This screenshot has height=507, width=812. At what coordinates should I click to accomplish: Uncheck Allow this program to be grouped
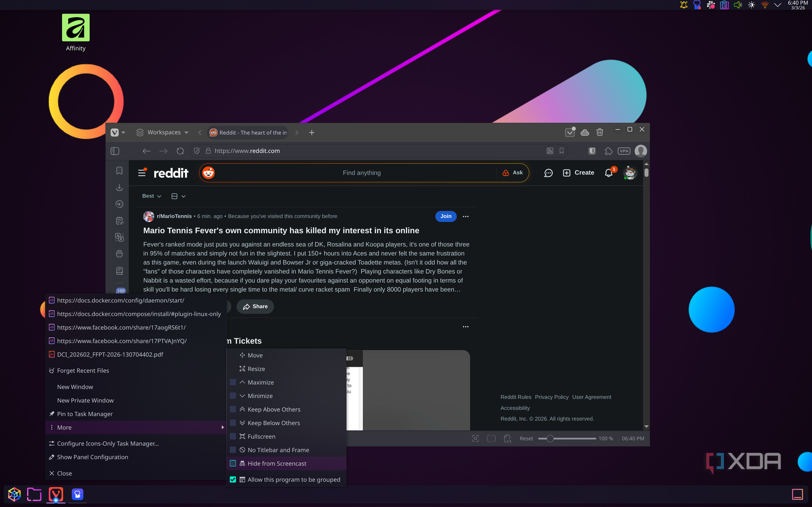pyautogui.click(x=233, y=479)
